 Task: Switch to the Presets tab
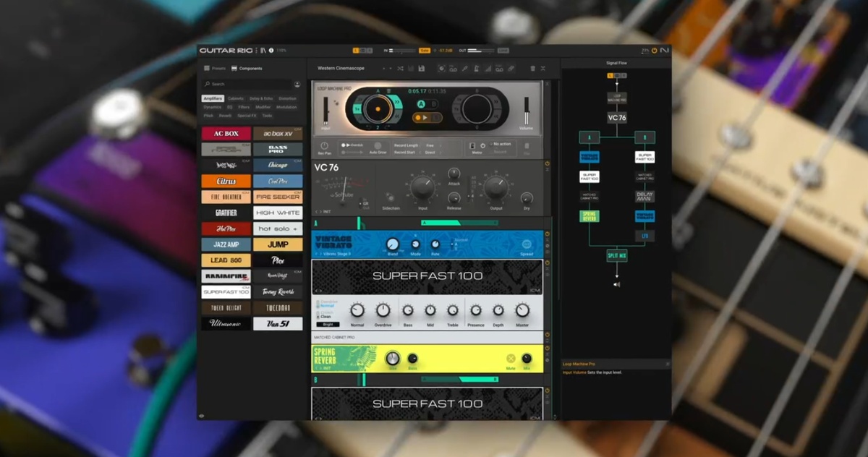215,68
